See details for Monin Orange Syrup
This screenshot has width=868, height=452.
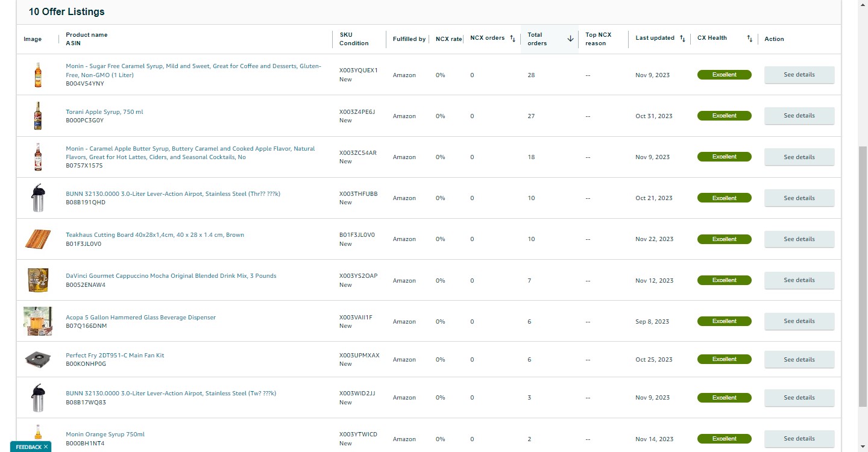click(799, 439)
